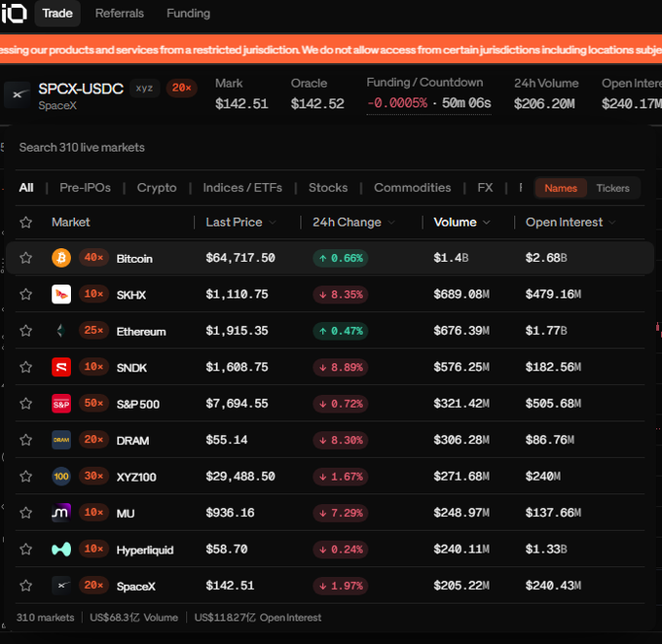Switch display to Names
This screenshot has width=662, height=644.
pos(561,188)
